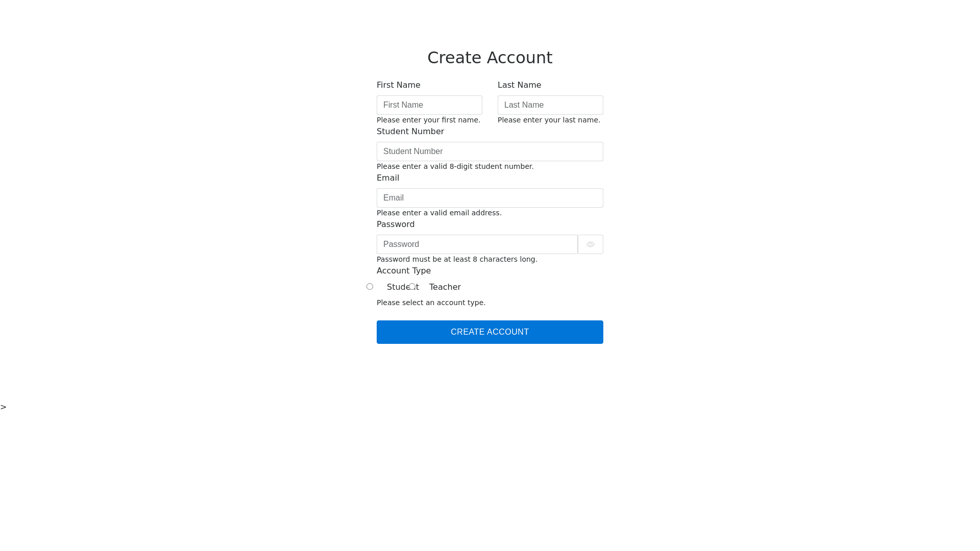Click the Password label text
Viewport: 980px width, 551px height.
coord(396,224)
